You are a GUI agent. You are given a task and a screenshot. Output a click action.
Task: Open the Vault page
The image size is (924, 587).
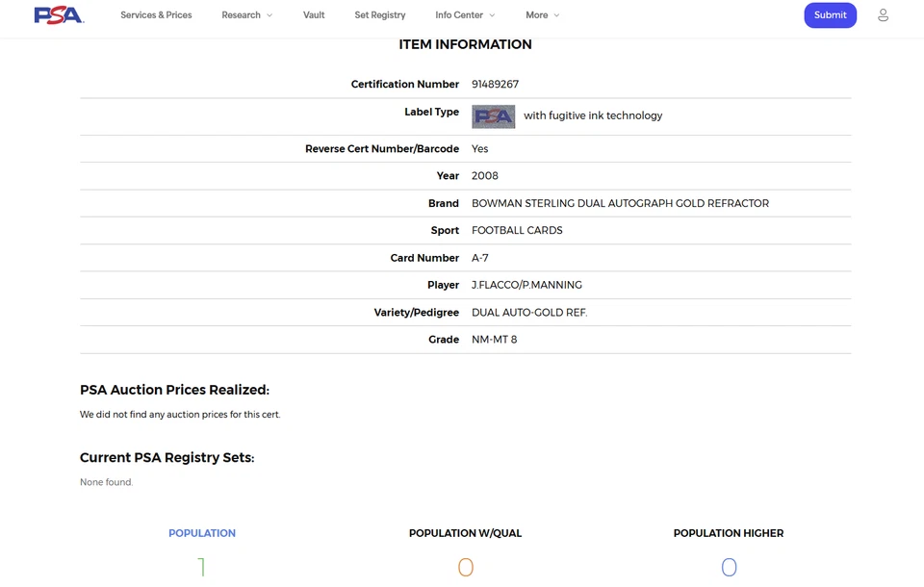[x=314, y=15]
